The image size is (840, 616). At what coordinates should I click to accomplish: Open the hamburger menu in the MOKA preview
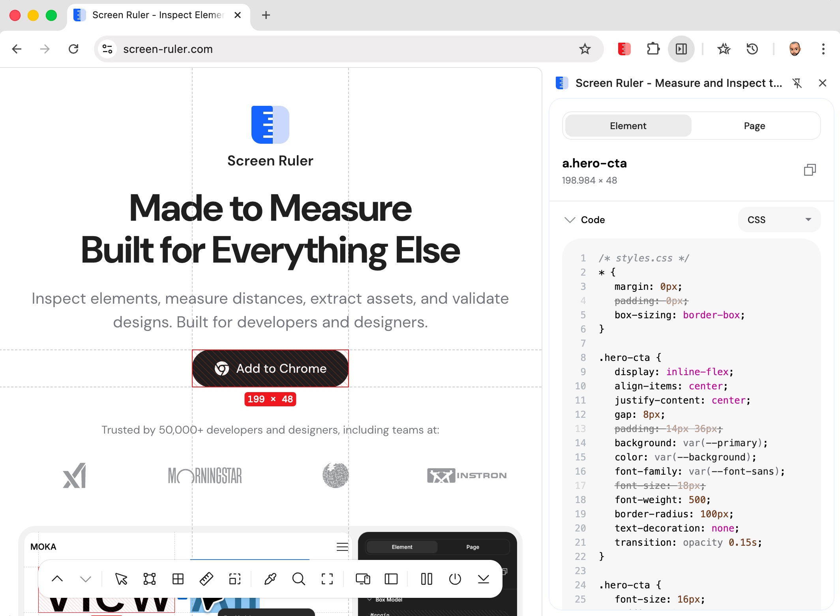(x=342, y=547)
